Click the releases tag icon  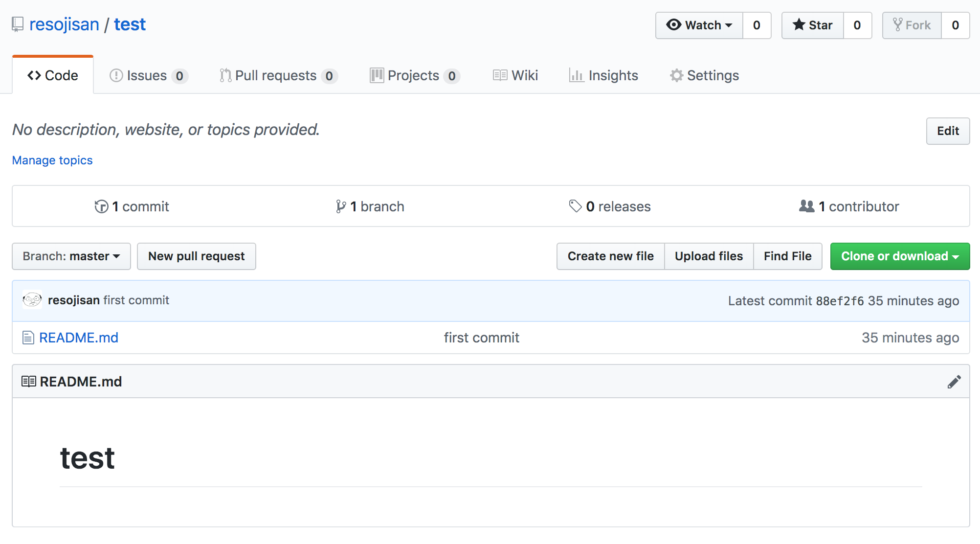coord(575,206)
